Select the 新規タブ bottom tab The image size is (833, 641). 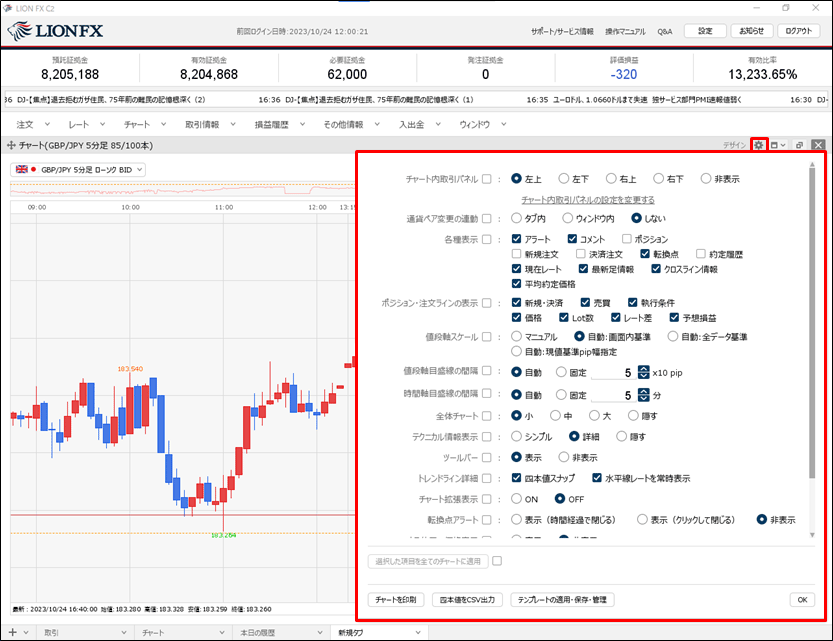click(379, 633)
